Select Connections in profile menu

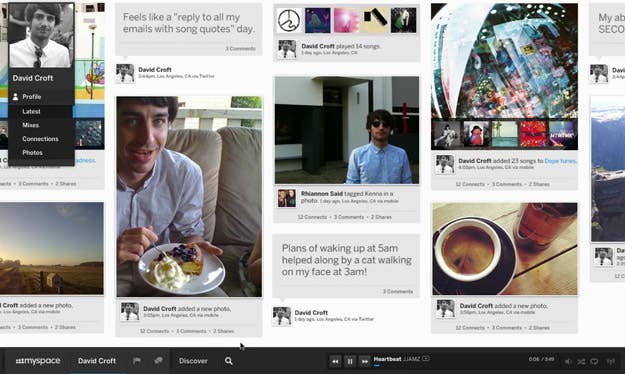tap(41, 139)
